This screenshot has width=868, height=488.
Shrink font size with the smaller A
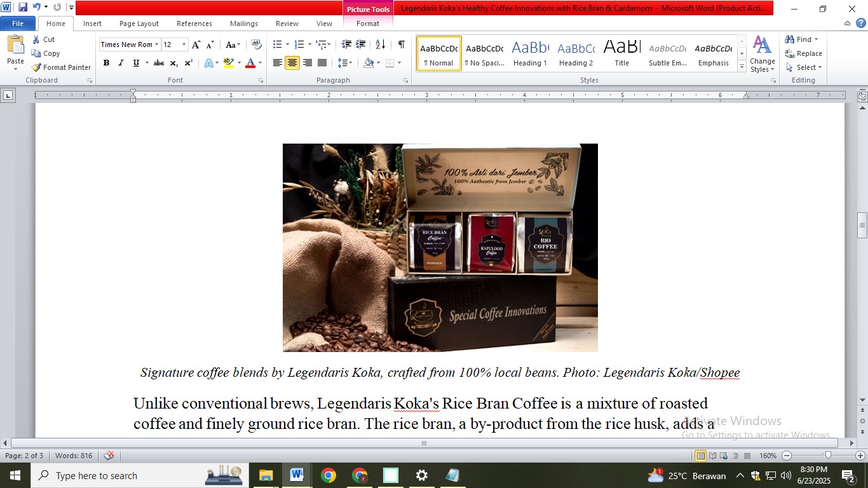coord(210,44)
